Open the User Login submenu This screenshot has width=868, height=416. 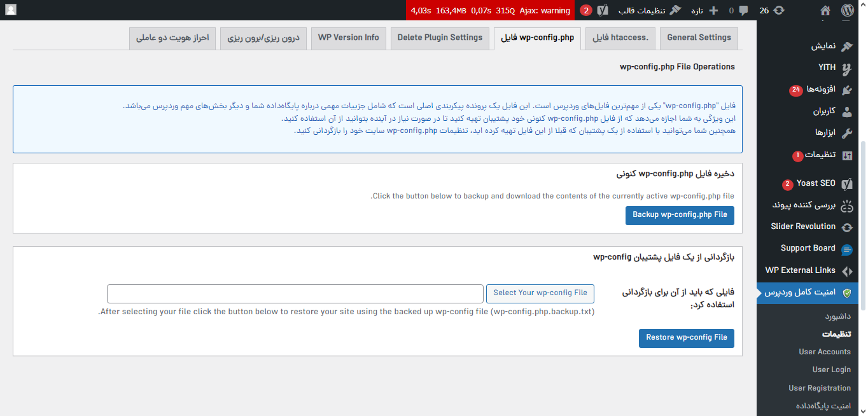click(x=832, y=370)
